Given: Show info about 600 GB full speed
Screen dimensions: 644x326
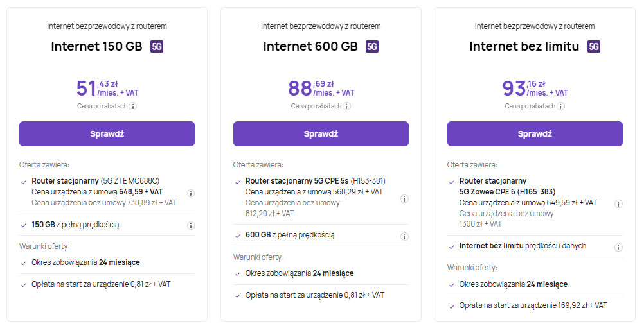Looking at the screenshot, I should (404, 236).
